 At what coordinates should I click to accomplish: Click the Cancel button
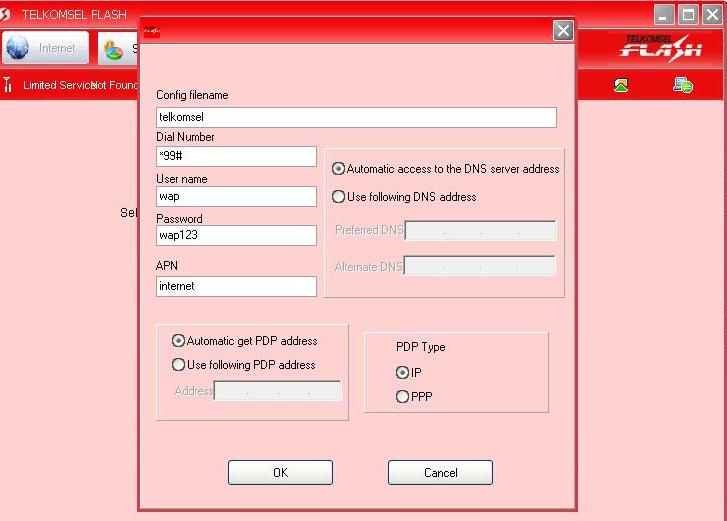click(440, 472)
